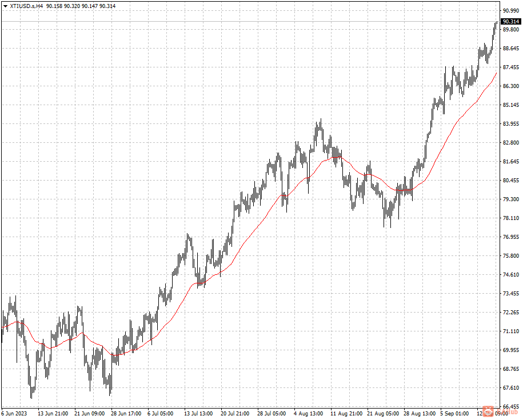Click the 13 Jul 13:00 time label
Viewport: 523px width, 420px height.
click(198, 414)
